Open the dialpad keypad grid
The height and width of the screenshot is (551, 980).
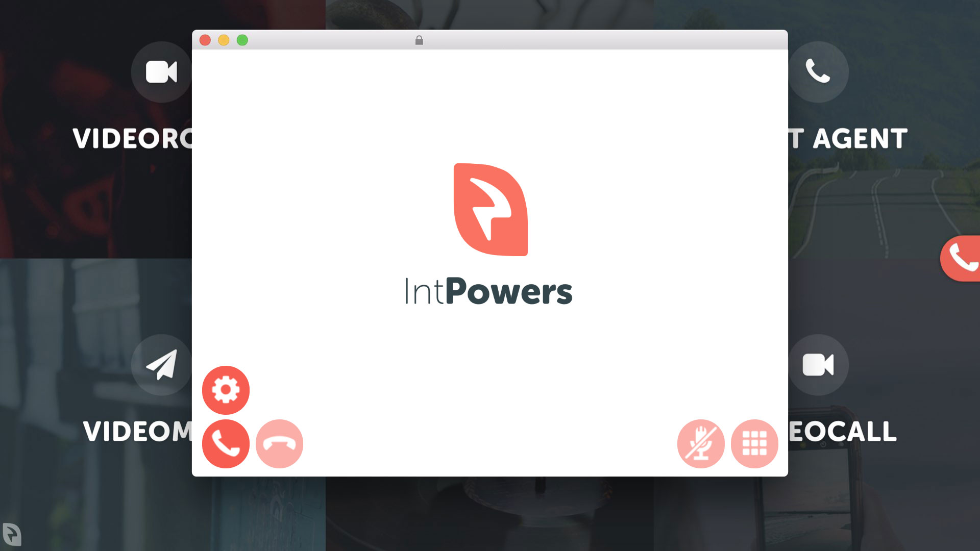tap(754, 443)
